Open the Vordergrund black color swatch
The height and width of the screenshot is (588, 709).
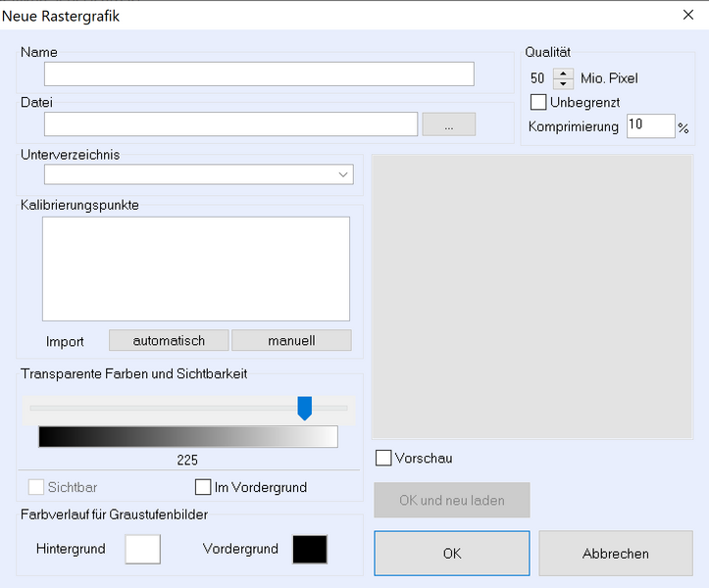[310, 549]
